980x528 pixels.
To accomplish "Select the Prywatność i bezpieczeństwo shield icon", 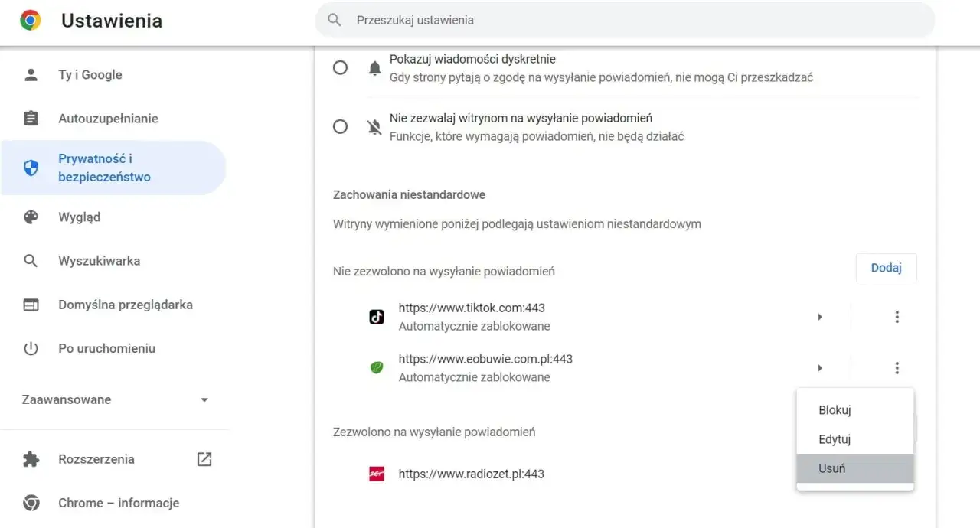I will click(31, 168).
